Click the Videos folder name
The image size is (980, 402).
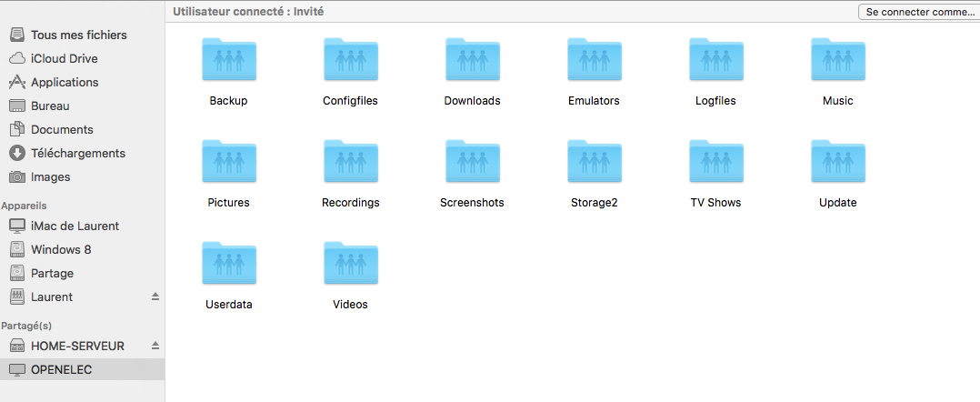click(351, 305)
